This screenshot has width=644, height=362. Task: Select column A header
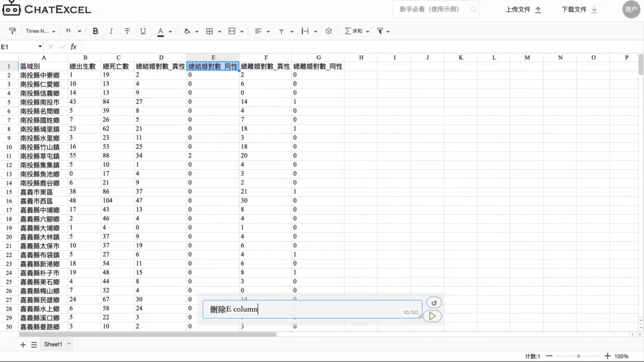(x=43, y=57)
